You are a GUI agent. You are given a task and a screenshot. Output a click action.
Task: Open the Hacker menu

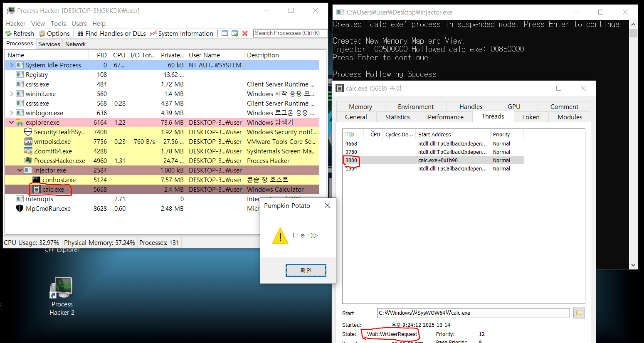[15, 23]
